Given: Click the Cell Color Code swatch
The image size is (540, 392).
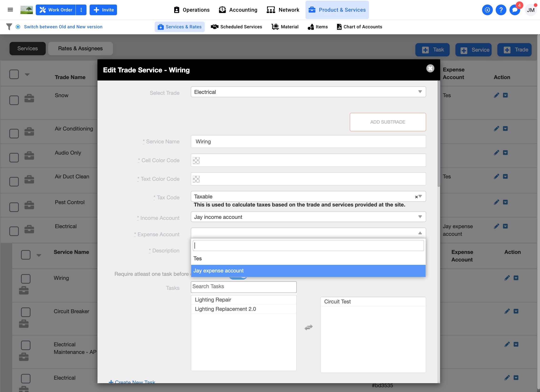Looking at the screenshot, I should click(x=196, y=161).
